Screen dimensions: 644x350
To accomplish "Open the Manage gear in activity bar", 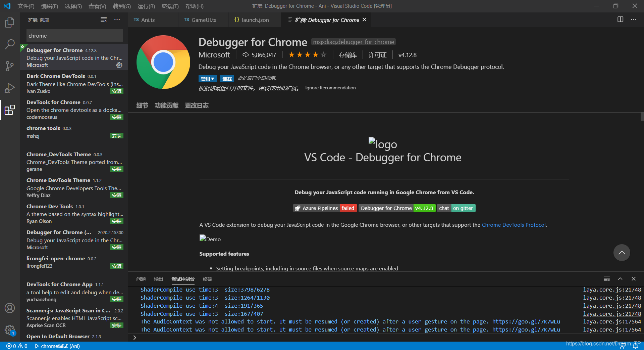I will (x=10, y=330).
